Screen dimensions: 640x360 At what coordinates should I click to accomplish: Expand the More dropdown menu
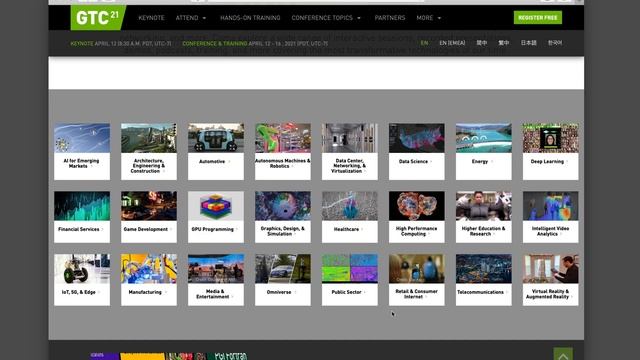point(429,18)
